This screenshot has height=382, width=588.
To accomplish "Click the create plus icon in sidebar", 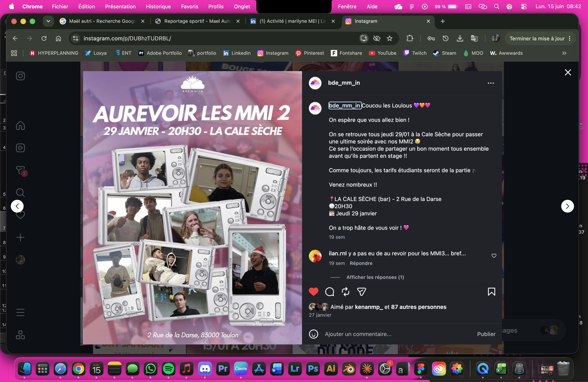I will 20,237.
